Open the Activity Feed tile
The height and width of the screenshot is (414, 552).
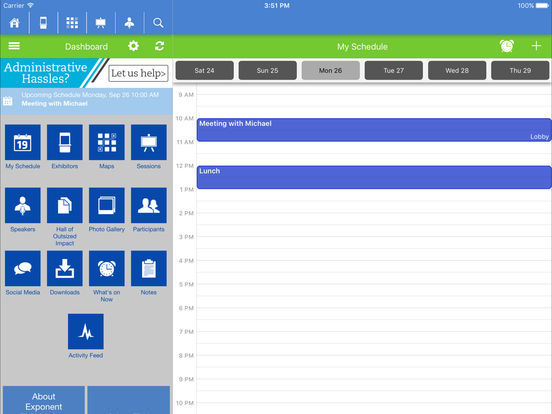pyautogui.click(x=86, y=332)
